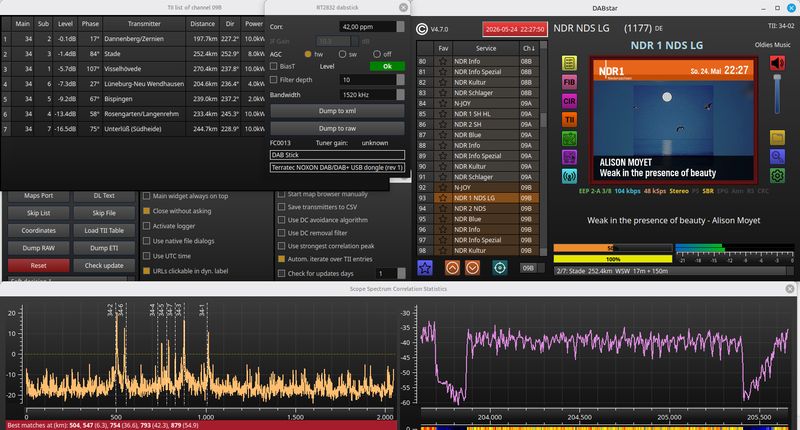Screen dimensions: 800x430
Task: Go to the previous service with up arrow
Action: pyautogui.click(x=452, y=267)
